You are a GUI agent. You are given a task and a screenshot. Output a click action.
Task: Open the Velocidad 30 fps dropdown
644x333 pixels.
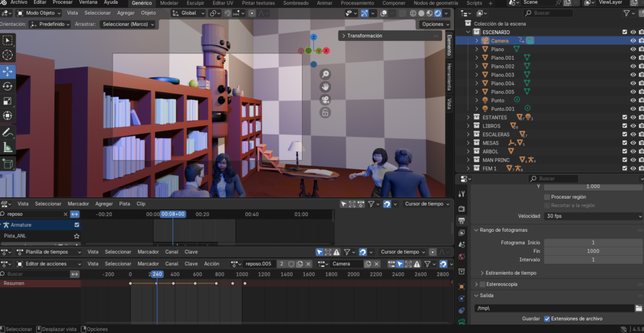pyautogui.click(x=594, y=216)
